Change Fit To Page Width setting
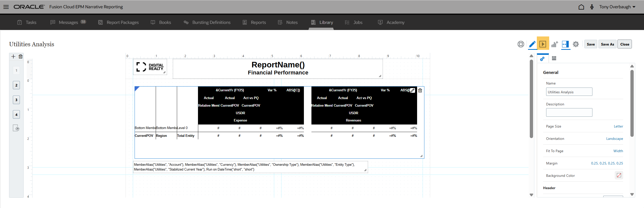644x208 pixels. pos(618,151)
